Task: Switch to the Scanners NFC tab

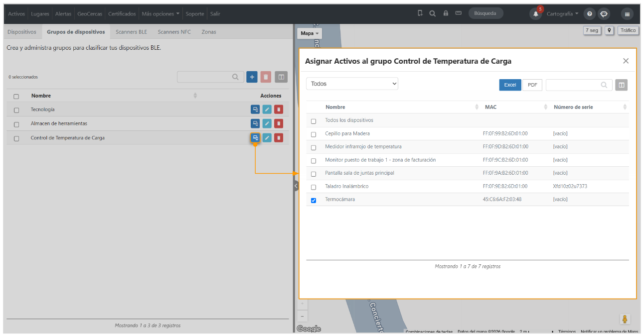Action: pos(174,32)
